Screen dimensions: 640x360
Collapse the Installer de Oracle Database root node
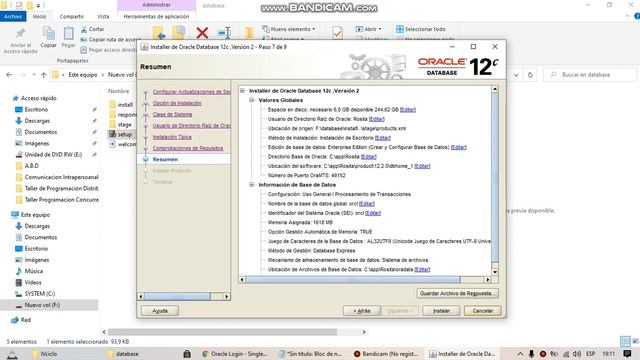242,91
